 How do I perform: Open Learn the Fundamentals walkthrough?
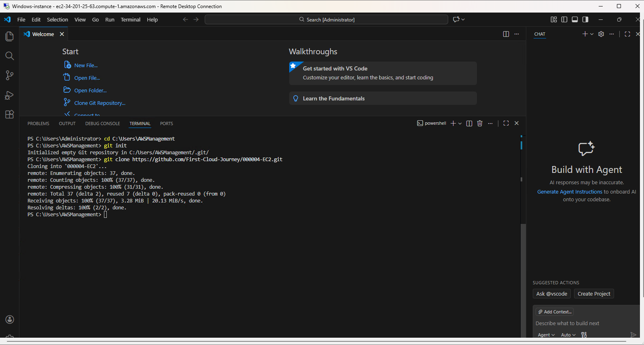[383, 98]
